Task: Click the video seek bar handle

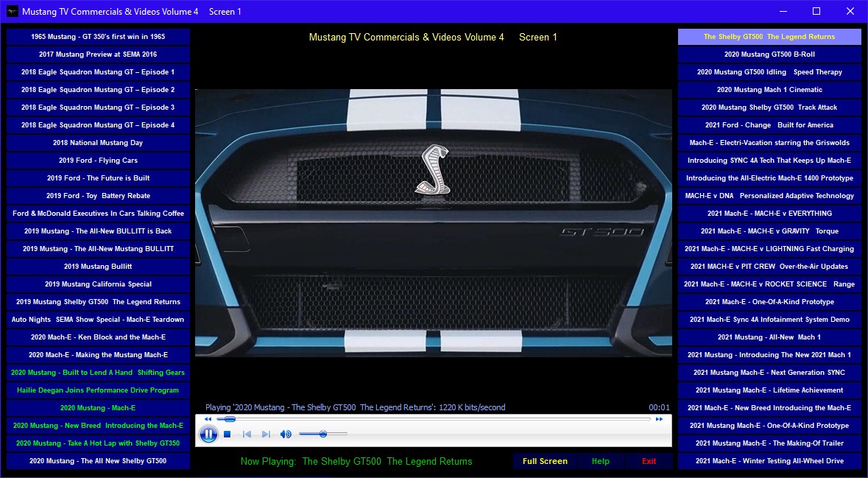Action: pos(230,419)
